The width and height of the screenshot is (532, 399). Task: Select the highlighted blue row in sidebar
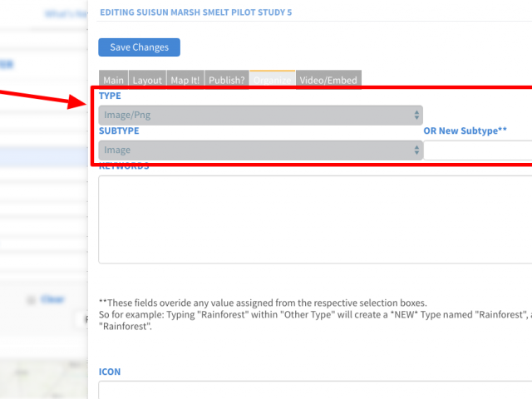44,157
